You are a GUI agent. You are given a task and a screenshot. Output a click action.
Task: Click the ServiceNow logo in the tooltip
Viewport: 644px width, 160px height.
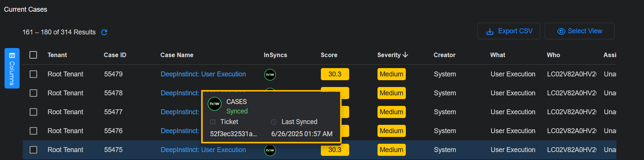pos(215,104)
